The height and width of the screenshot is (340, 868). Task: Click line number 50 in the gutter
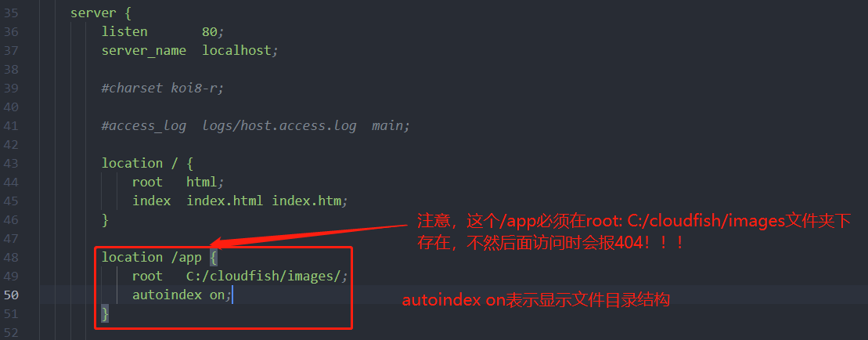coord(10,295)
